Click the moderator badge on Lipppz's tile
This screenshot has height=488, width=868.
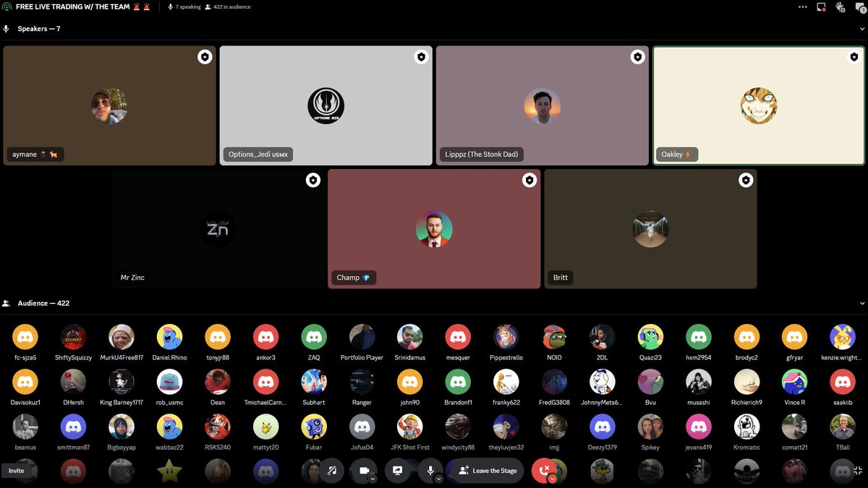click(x=637, y=57)
